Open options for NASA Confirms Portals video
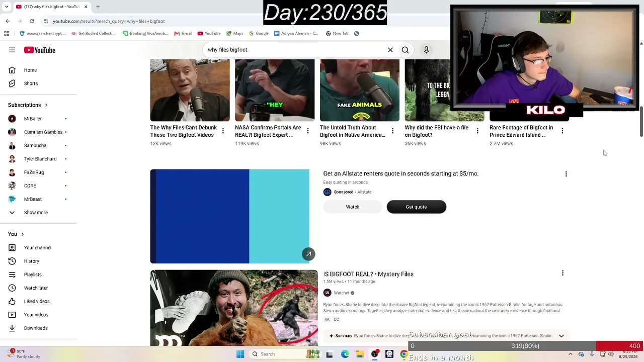The width and height of the screenshot is (644, 362). 308,131
